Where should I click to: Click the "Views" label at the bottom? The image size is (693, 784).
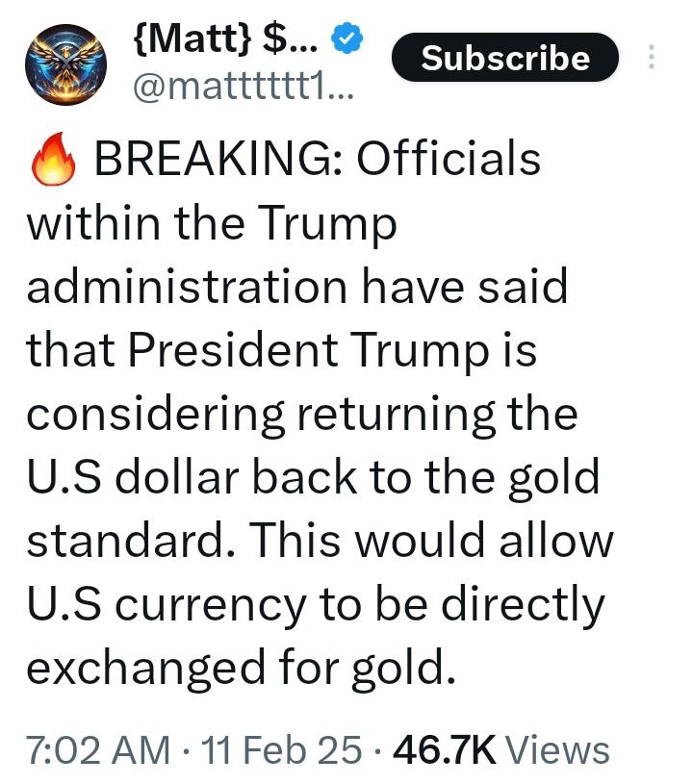click(x=558, y=749)
